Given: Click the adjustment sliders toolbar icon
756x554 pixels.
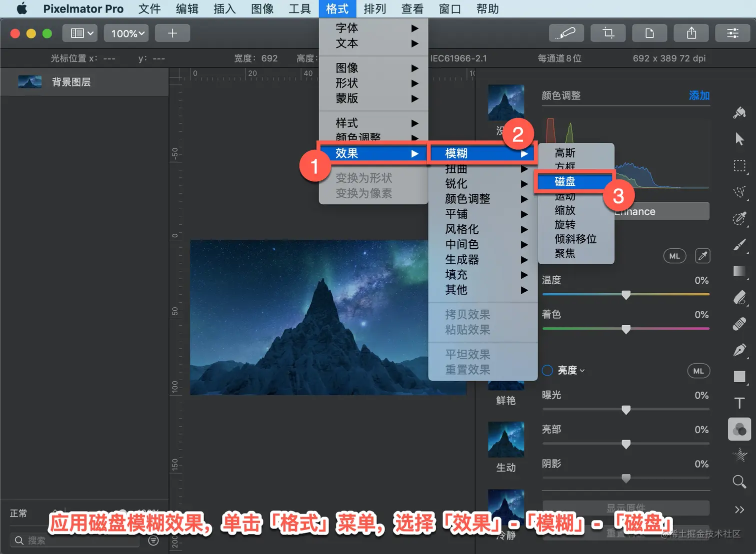Looking at the screenshot, I should (732, 33).
